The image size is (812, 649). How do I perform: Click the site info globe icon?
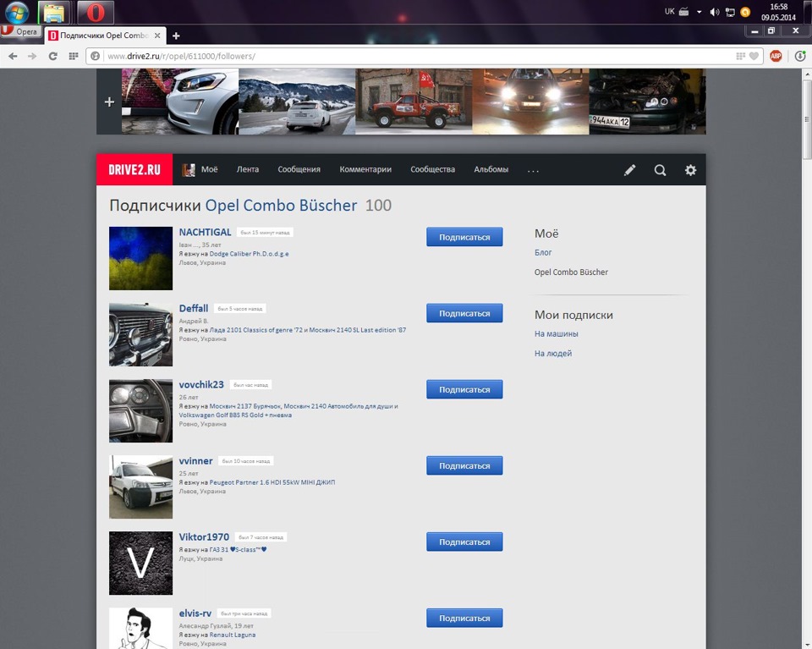pos(95,56)
